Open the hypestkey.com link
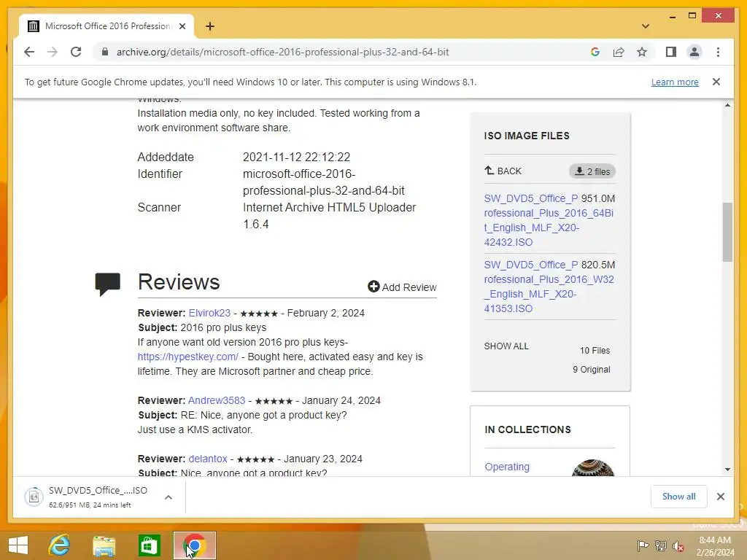The width and height of the screenshot is (747, 560). (x=187, y=357)
